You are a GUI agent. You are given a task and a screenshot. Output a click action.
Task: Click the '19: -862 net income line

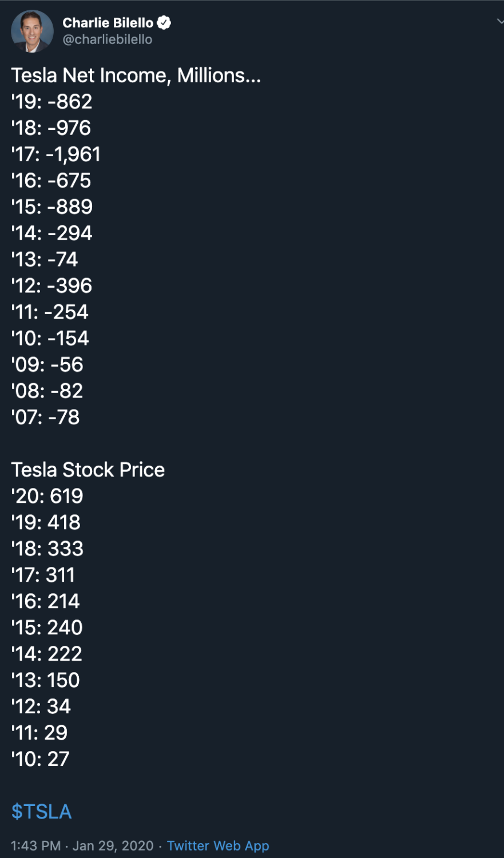click(52, 102)
